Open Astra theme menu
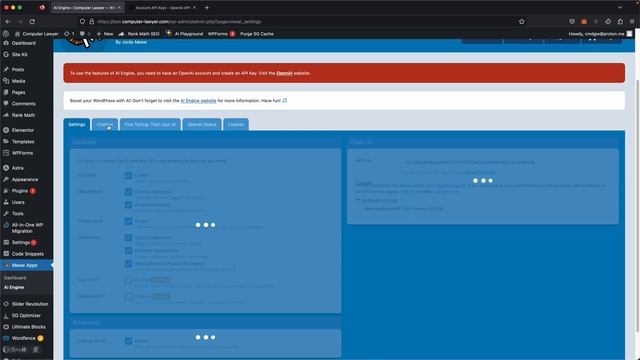This screenshot has width=640, height=360. [x=17, y=168]
